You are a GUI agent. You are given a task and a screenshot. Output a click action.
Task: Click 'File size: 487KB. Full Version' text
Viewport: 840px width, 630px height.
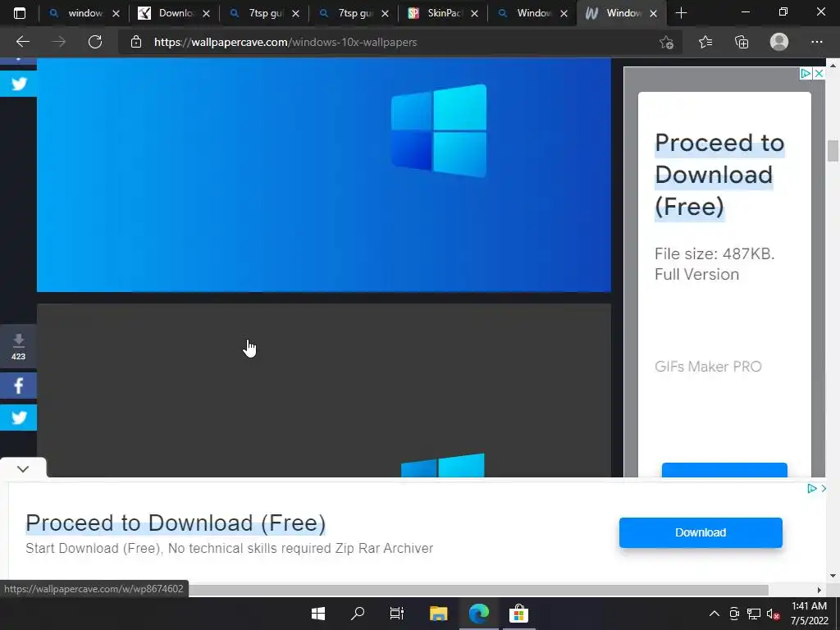coord(714,264)
